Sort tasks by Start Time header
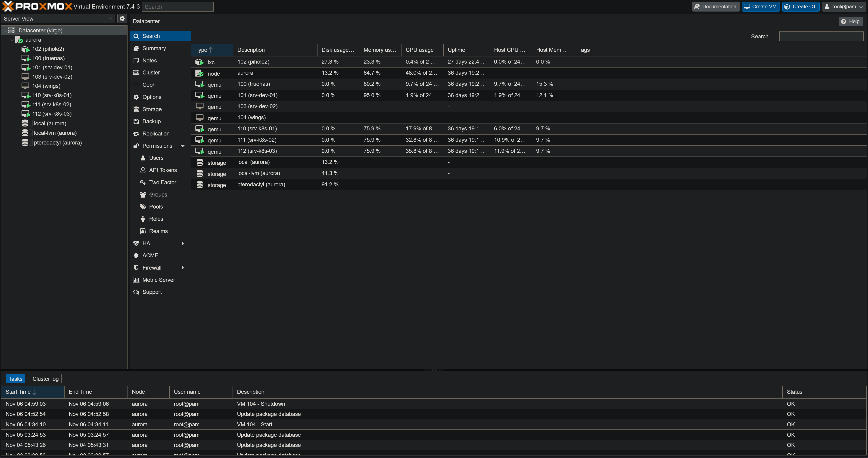The width and height of the screenshot is (868, 458). (x=33, y=392)
